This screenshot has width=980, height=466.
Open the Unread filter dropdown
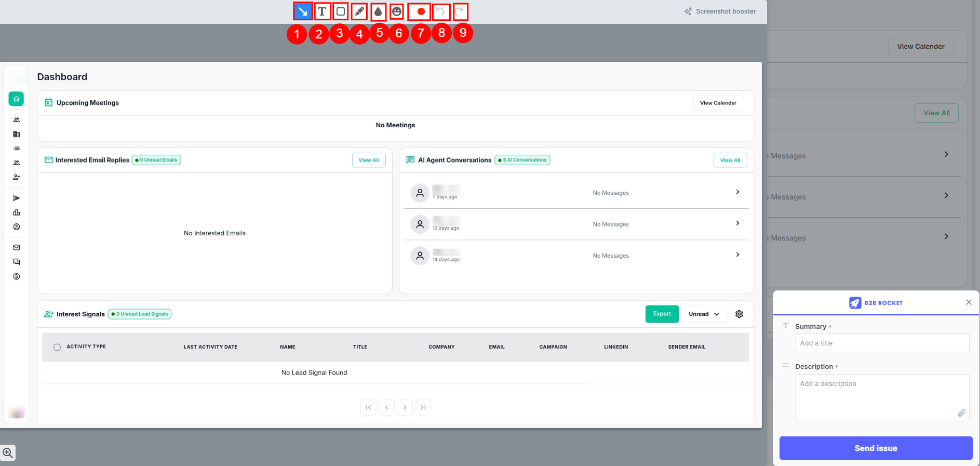704,314
